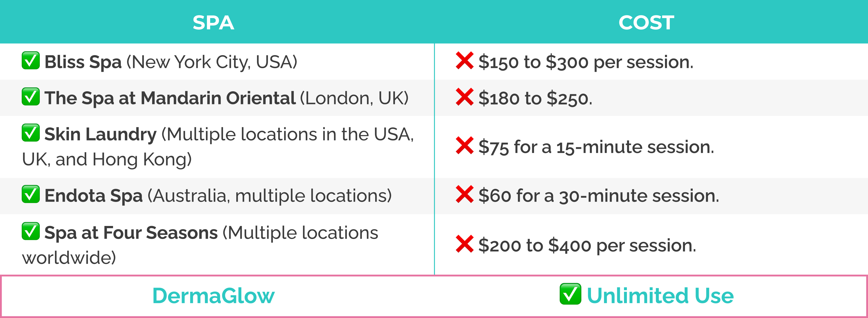Click the Skin Laundry name text
Viewport: 868px width, 318px height.
pos(100,135)
